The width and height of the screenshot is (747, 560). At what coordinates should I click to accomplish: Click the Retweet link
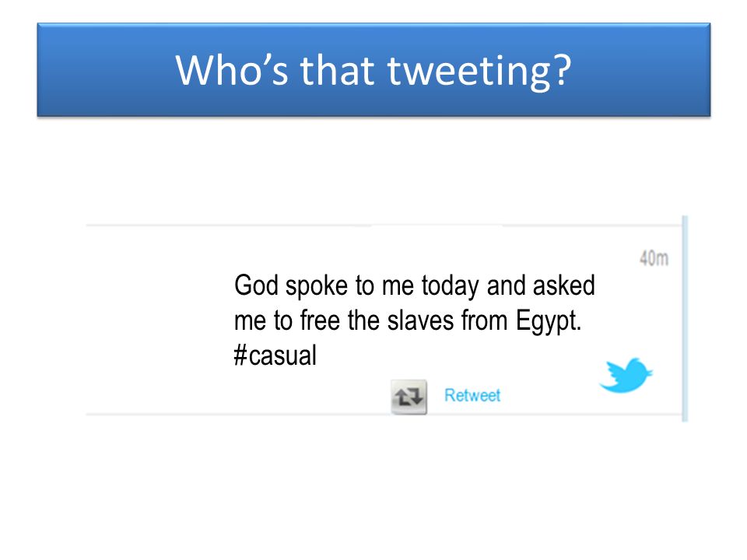click(x=472, y=395)
